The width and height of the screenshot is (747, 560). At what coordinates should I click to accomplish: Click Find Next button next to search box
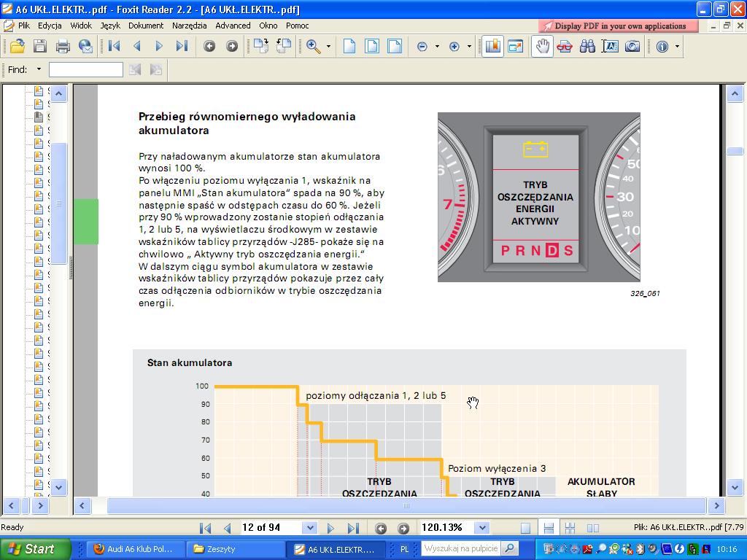(156, 69)
